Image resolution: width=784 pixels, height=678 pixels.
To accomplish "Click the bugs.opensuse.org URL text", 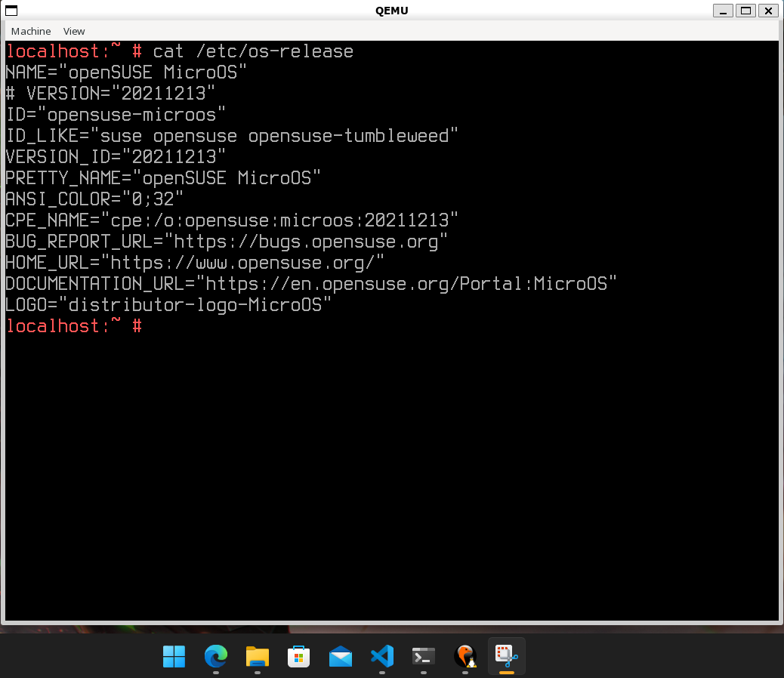I will tap(310, 242).
